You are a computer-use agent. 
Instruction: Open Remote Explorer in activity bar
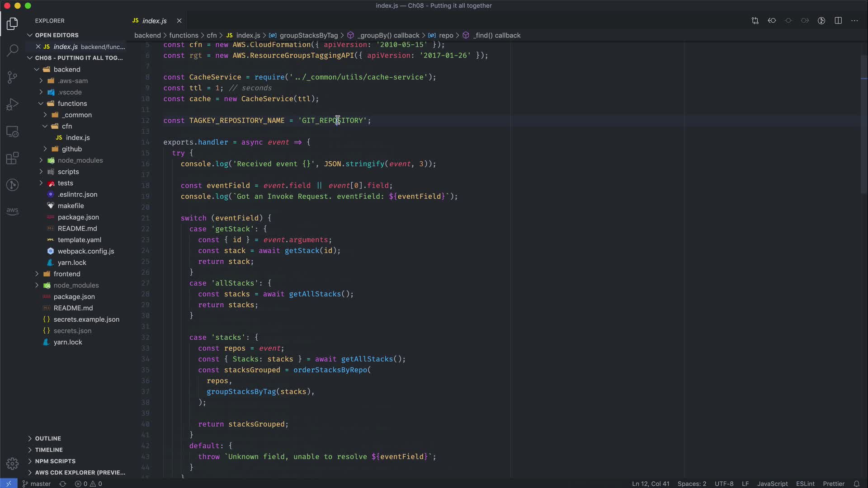click(12, 131)
